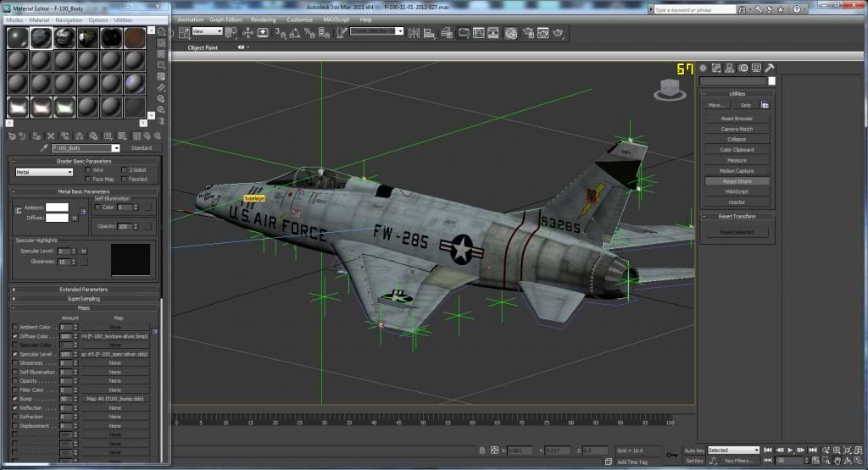Click the Utilities hammer tab icon
The width and height of the screenshot is (868, 470).
click(x=769, y=68)
